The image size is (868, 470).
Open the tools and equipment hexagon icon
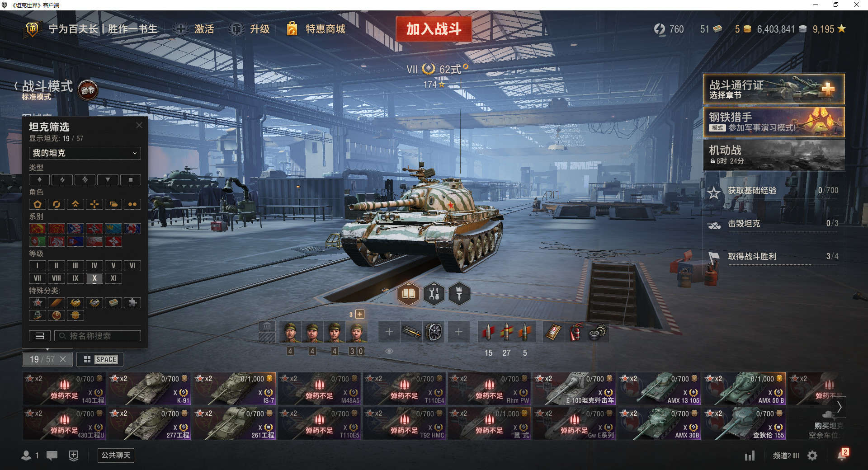pyautogui.click(x=434, y=294)
